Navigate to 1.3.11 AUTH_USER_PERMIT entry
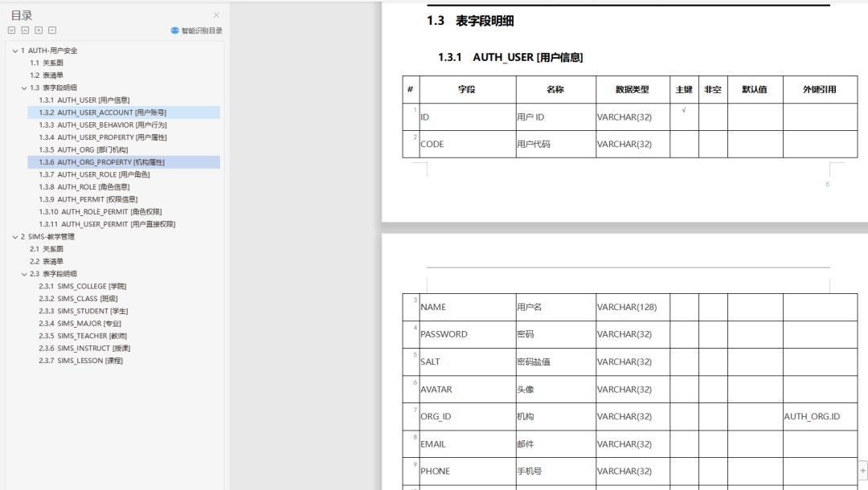 (x=107, y=224)
